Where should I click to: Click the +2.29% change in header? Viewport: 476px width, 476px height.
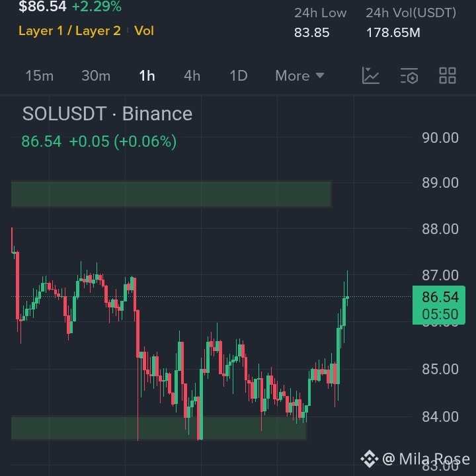coord(97,6)
